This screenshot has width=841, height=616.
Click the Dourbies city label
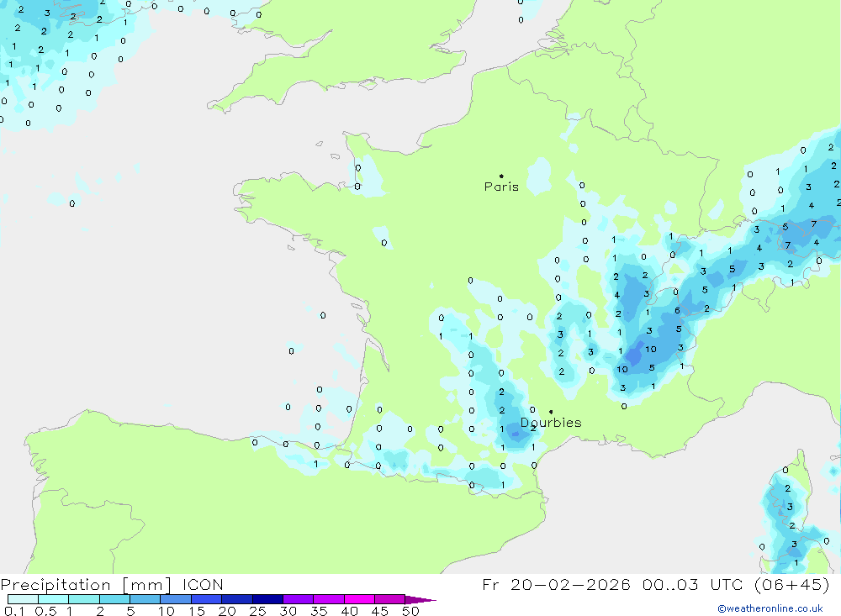(551, 423)
